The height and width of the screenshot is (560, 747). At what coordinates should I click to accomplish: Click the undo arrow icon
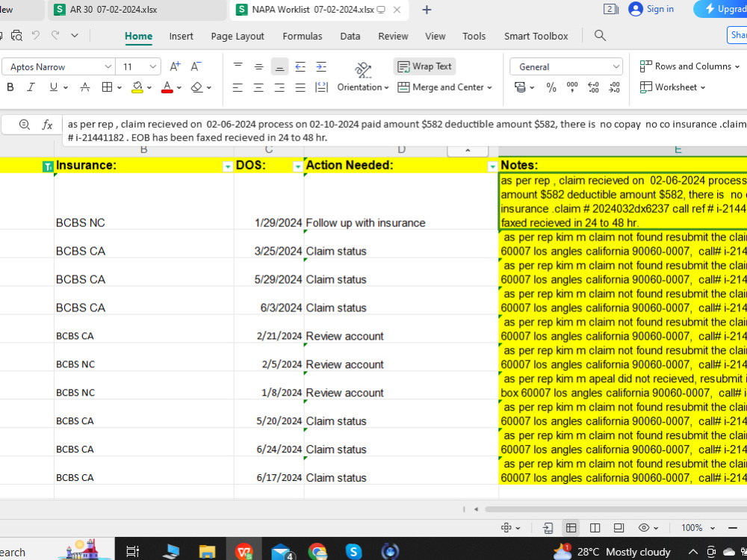(x=36, y=35)
